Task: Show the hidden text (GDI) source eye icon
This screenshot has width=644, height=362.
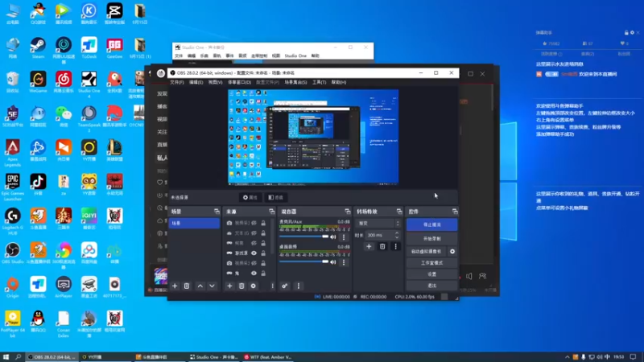Action: (254, 233)
